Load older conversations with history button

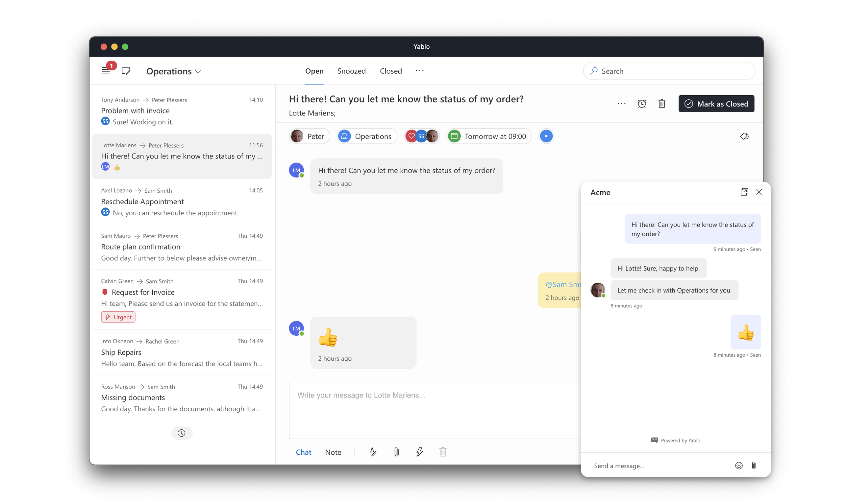click(182, 433)
